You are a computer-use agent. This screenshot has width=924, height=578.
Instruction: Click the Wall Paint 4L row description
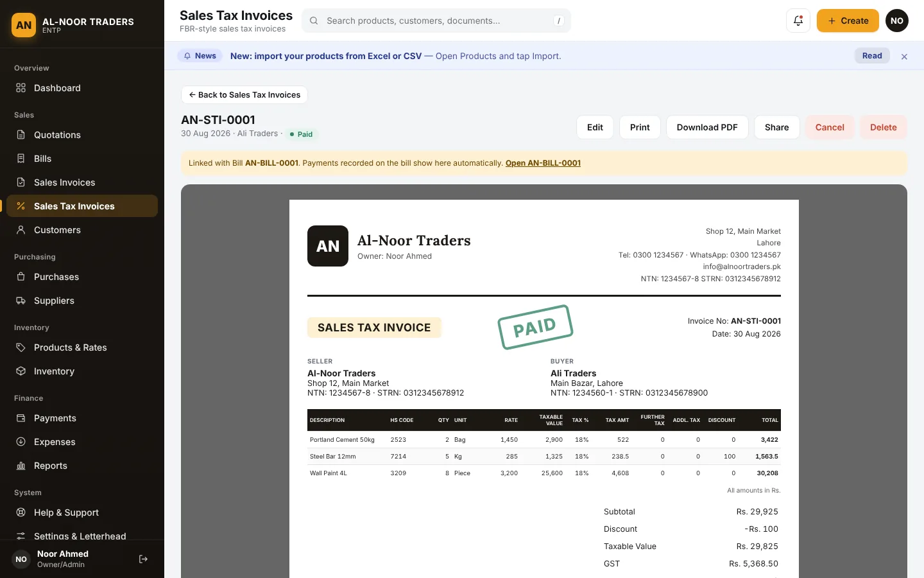pos(329,473)
